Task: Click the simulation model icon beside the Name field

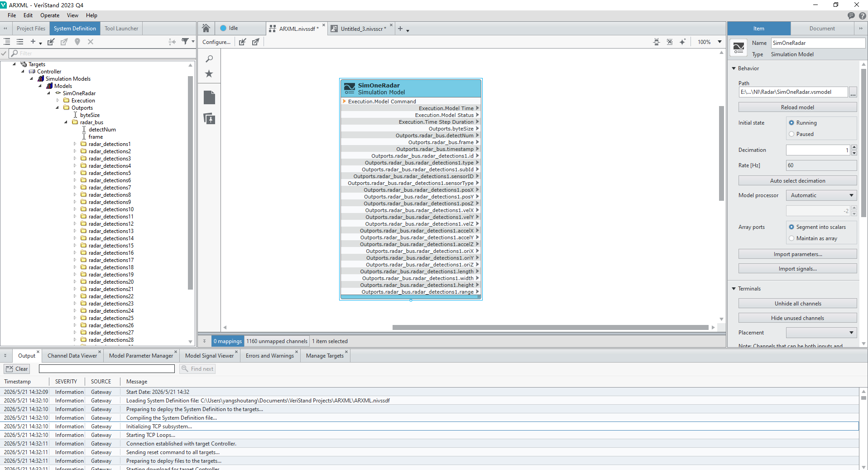Action: pos(739,48)
